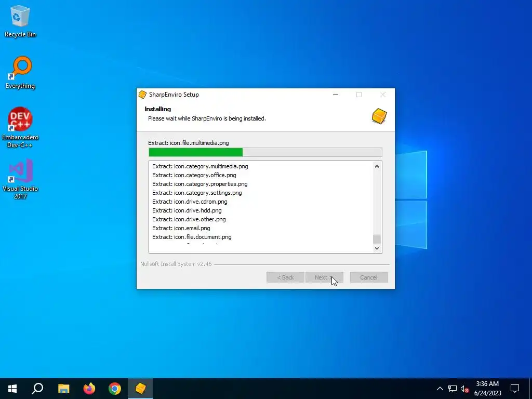Open the Recycle Bin desktop icon

click(20, 21)
